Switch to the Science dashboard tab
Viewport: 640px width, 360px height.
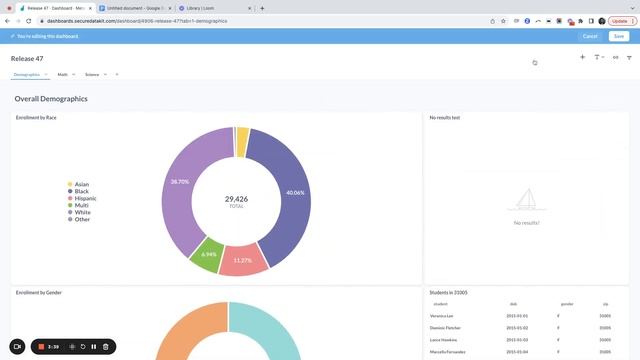92,75
